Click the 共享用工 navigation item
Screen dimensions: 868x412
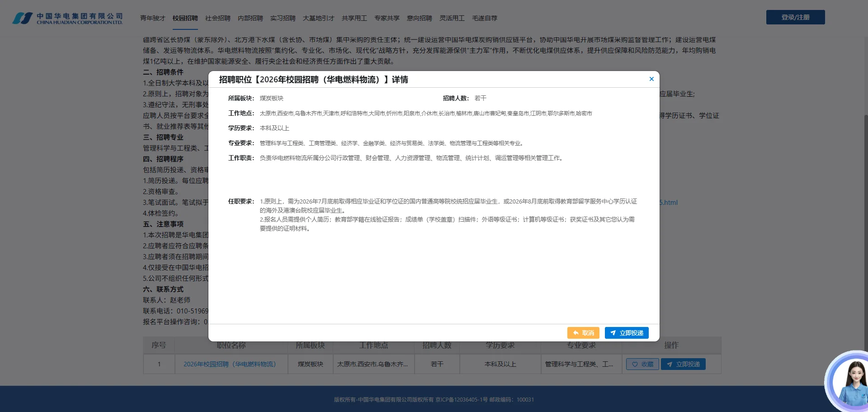pyautogui.click(x=355, y=18)
